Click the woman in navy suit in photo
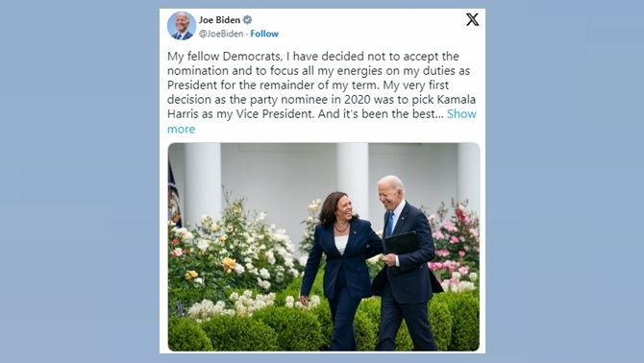Image resolution: width=644 pixels, height=363 pixels. [x=342, y=271]
